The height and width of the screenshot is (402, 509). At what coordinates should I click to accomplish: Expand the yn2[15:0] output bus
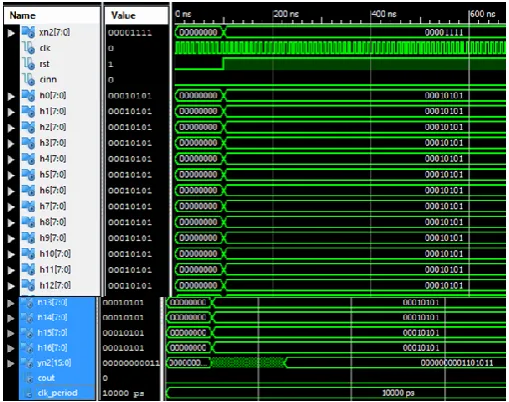(10, 363)
